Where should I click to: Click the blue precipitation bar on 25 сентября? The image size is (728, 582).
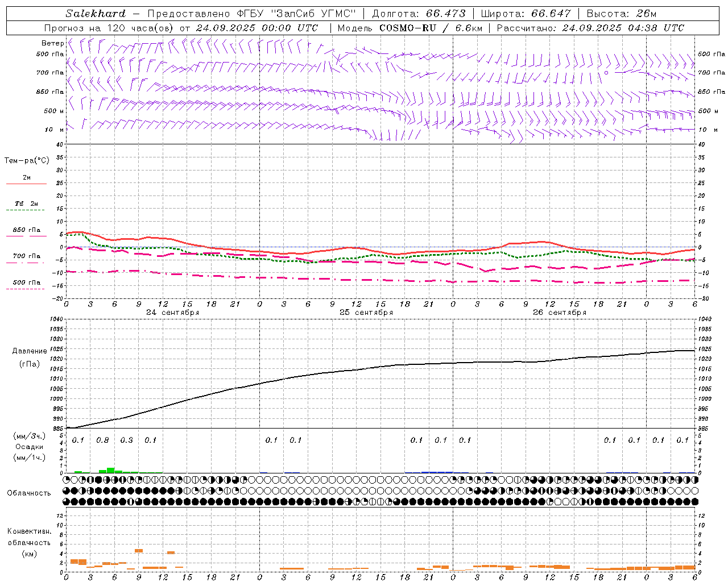[x=437, y=472]
